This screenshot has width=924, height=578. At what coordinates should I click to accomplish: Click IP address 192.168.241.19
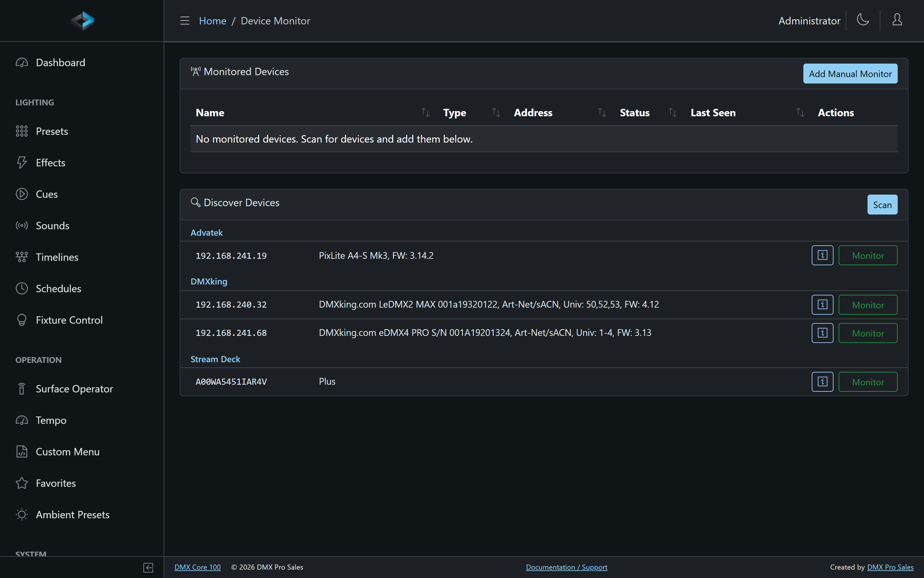(x=231, y=256)
